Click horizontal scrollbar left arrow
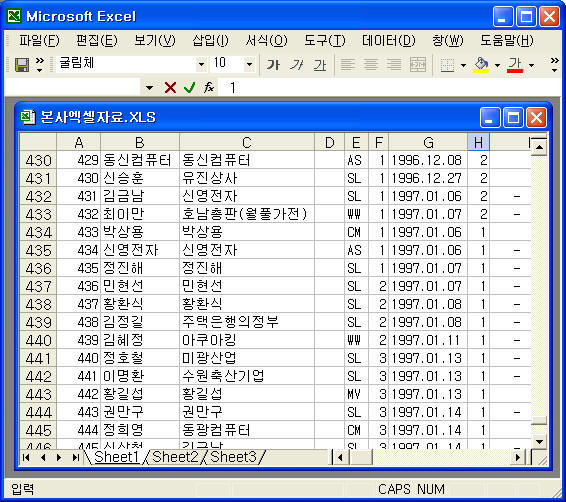The image size is (566, 502). [340, 458]
